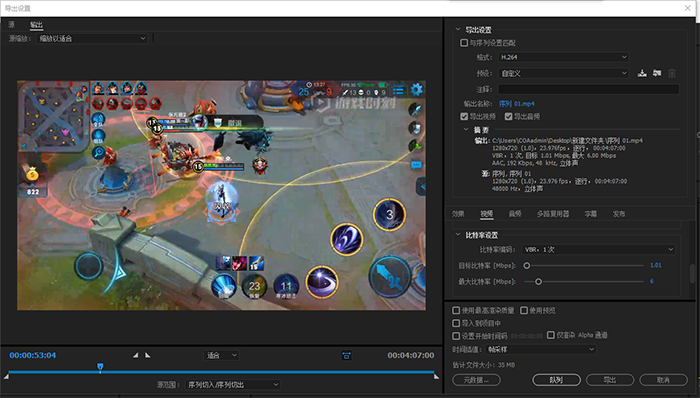Click the aspect ratio correction icon

[346, 355]
